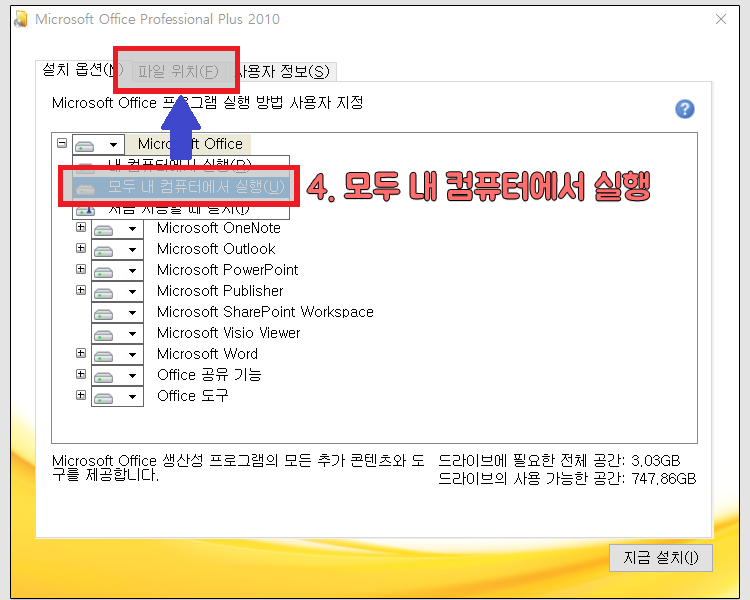This screenshot has width=750, height=600.
Task: Expand the Microsoft Word tree node
Action: 81,353
